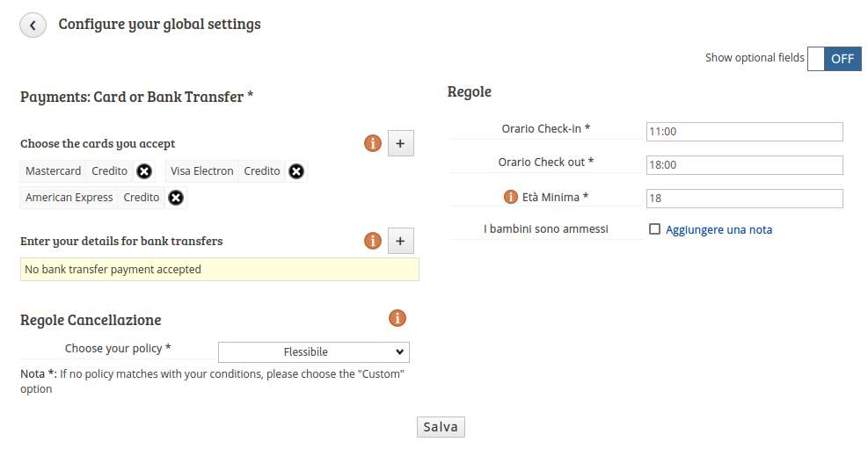Save settings with the Salva button
This screenshot has height=449, width=868.
441,427
